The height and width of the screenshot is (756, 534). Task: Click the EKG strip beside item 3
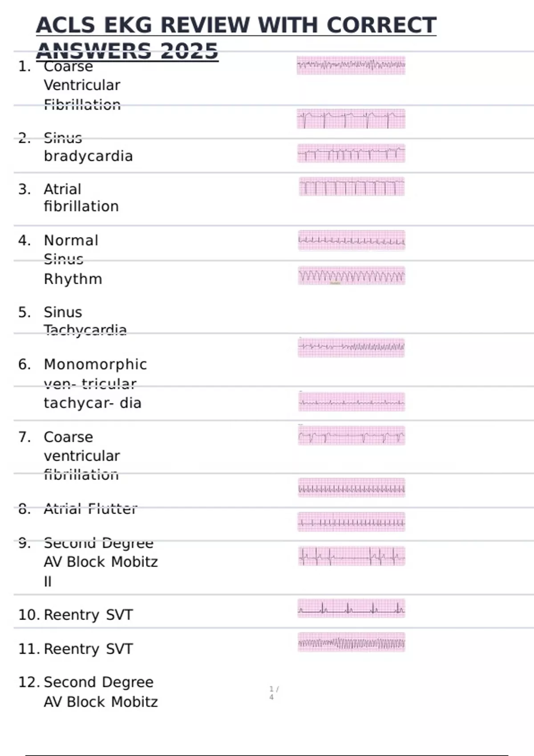(351, 187)
